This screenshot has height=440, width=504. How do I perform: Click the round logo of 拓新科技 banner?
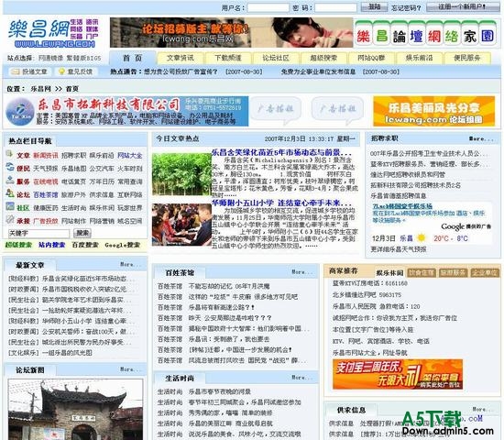tap(20, 112)
